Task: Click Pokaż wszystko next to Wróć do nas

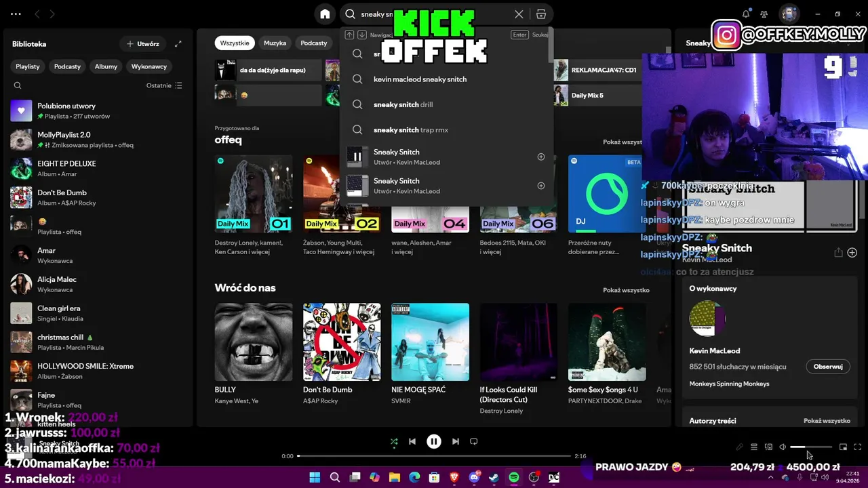Action: point(626,290)
